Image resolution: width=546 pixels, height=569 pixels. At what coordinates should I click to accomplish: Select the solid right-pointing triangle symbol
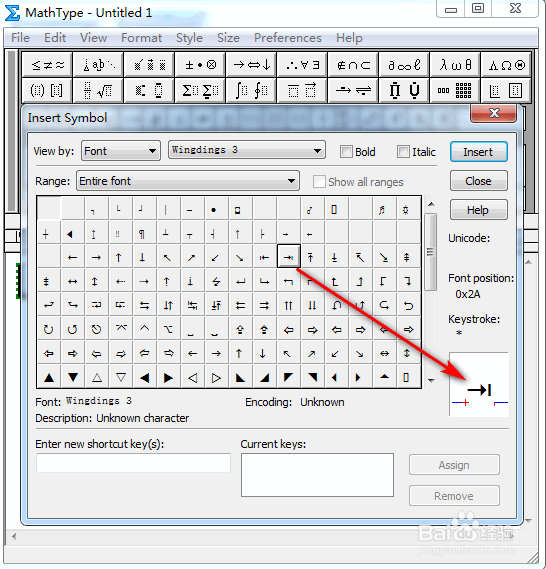point(168,377)
